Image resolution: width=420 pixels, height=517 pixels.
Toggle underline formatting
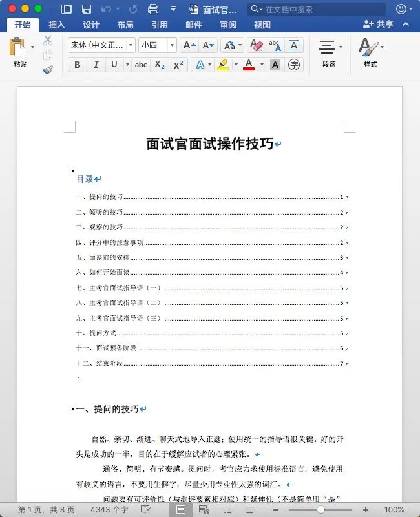tap(114, 65)
